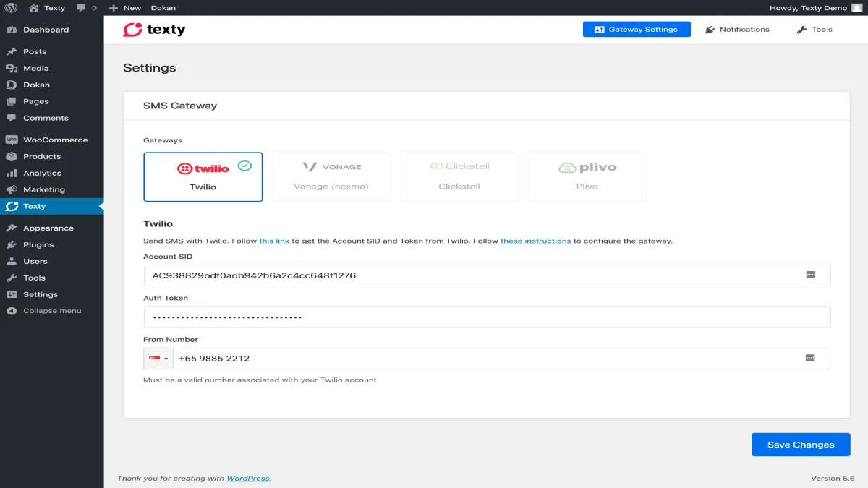
Task: Click the Plugins plug icon
Action: pyautogui.click(x=12, y=245)
